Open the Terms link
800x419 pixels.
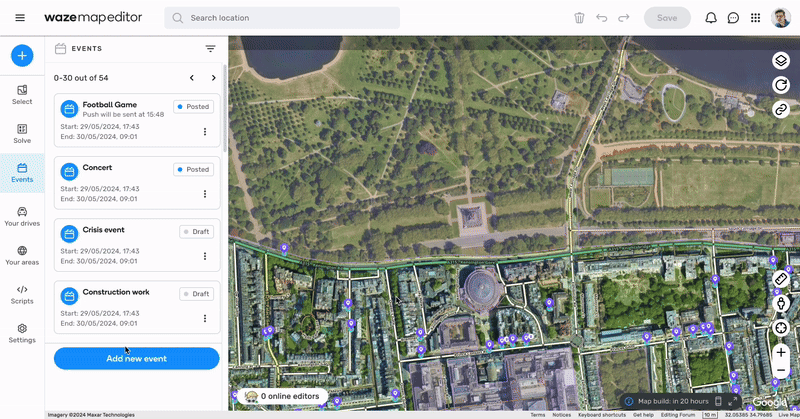538,415
